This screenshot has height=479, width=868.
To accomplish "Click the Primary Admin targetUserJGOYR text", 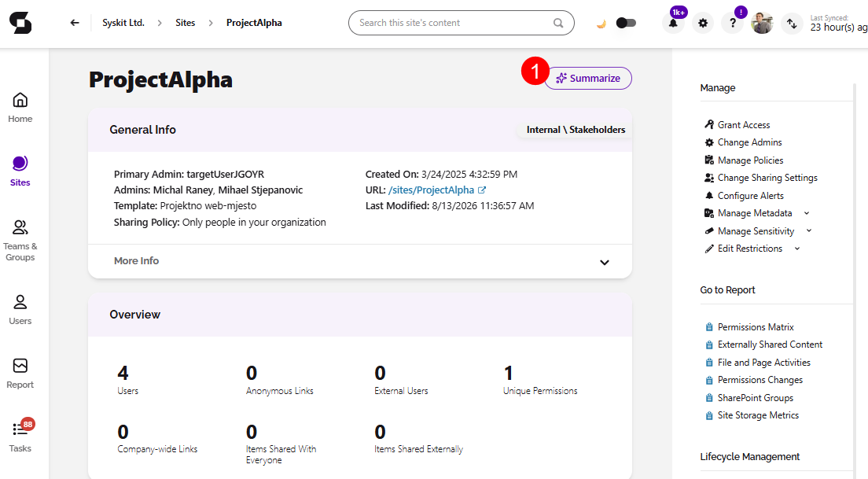I will point(189,175).
